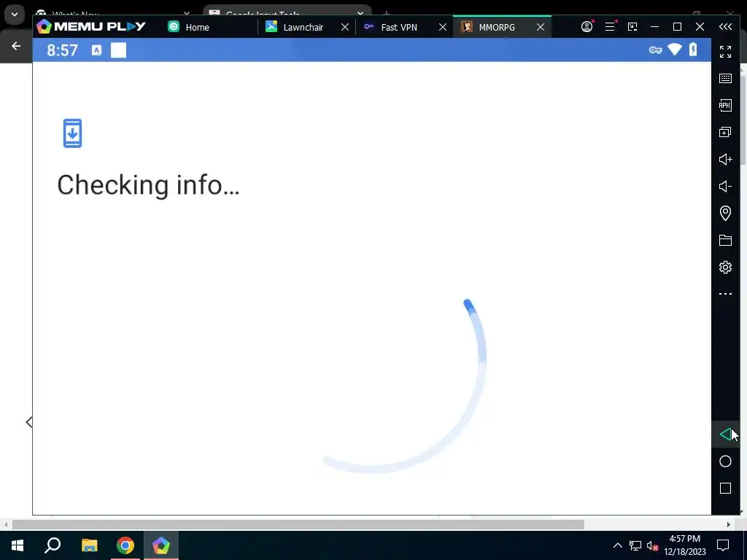Decrease volume with speaker minus icon
This screenshot has width=747, height=560.
coord(725,186)
